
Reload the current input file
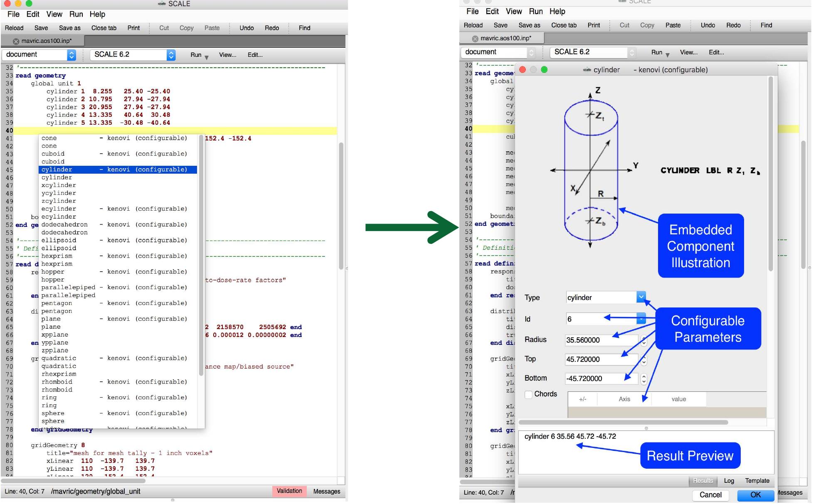[x=14, y=28]
